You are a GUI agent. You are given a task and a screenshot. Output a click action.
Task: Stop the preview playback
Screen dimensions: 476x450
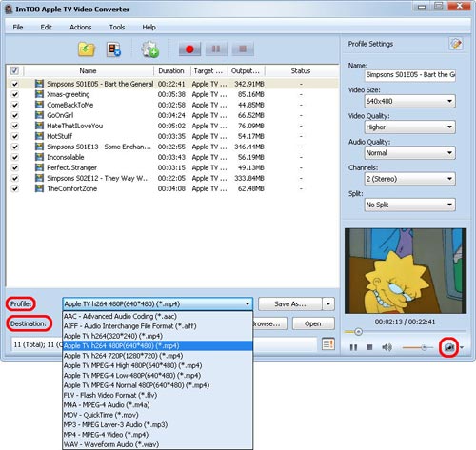coord(369,347)
